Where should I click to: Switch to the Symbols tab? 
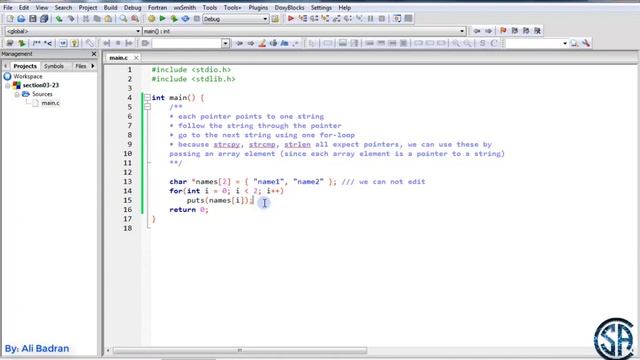54,66
